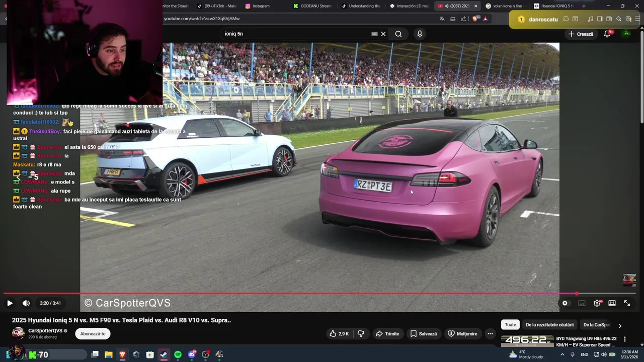Open taskbar volume control
644x362 pixels.
(x=604, y=354)
